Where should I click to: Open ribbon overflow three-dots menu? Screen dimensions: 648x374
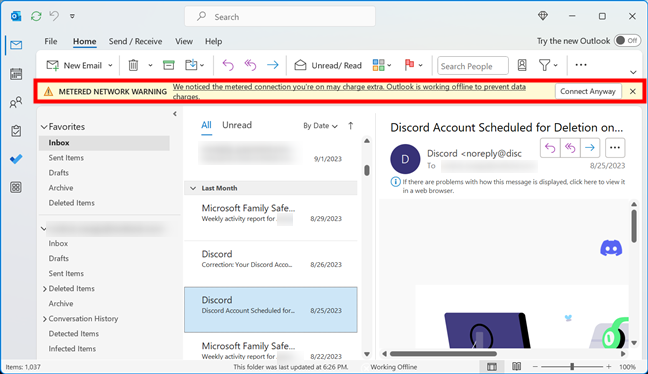(x=581, y=65)
